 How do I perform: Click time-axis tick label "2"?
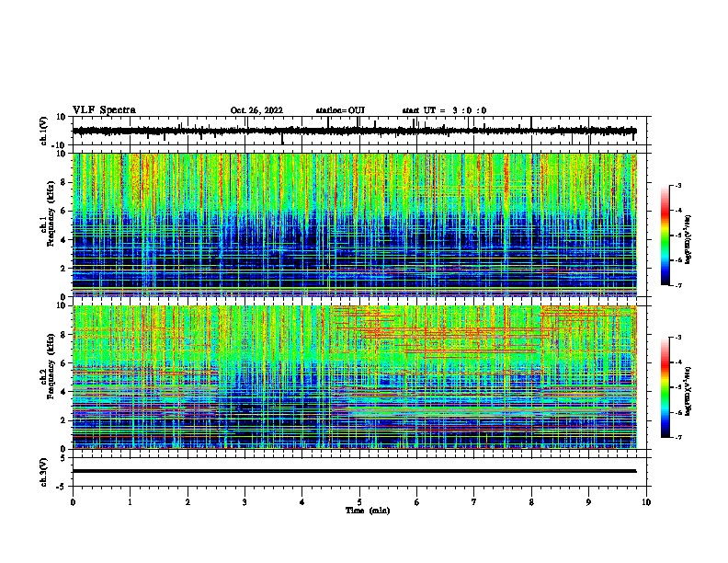pos(188,502)
